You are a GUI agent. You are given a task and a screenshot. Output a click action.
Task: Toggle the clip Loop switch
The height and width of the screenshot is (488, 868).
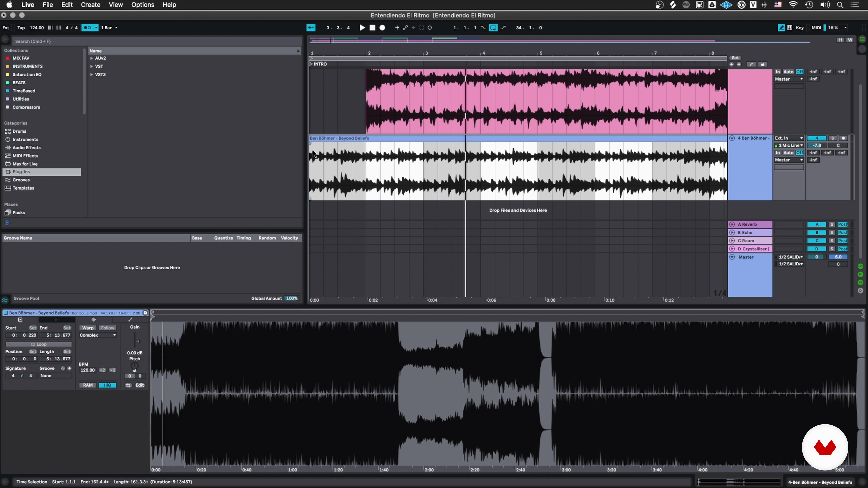pyautogui.click(x=39, y=344)
